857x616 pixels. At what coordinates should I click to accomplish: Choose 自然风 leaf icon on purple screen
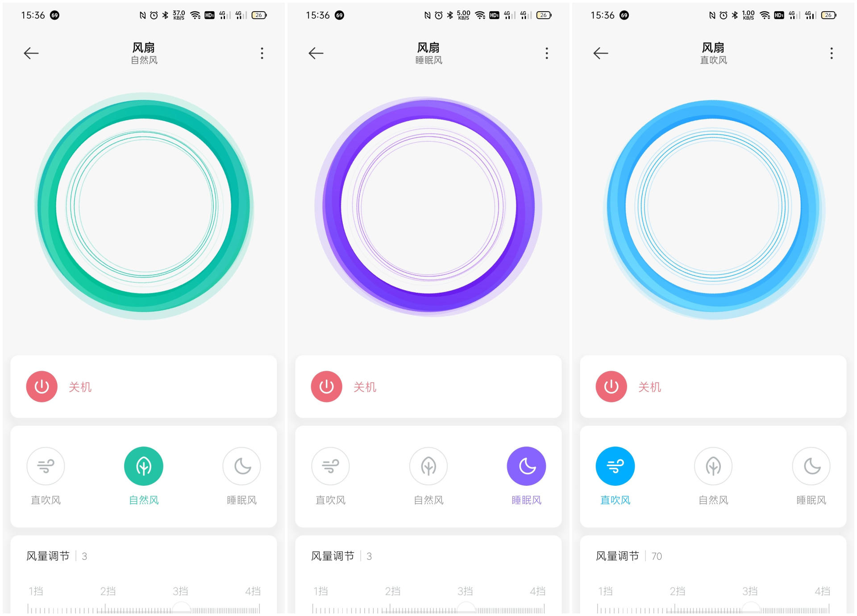point(428,466)
